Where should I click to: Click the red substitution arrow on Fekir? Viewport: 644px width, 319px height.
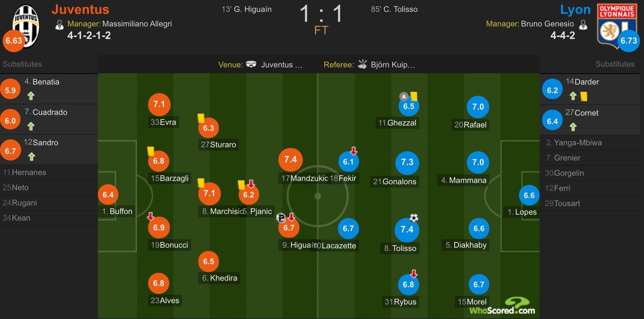pyautogui.click(x=354, y=151)
